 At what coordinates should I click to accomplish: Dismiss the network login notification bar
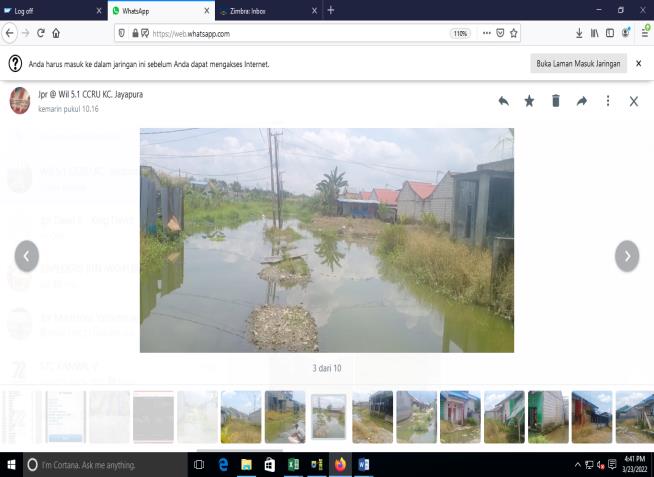coord(638,63)
